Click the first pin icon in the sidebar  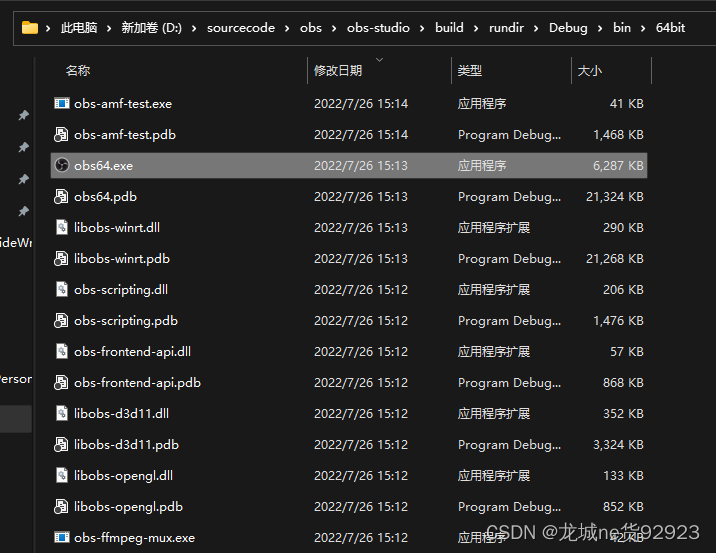point(23,115)
